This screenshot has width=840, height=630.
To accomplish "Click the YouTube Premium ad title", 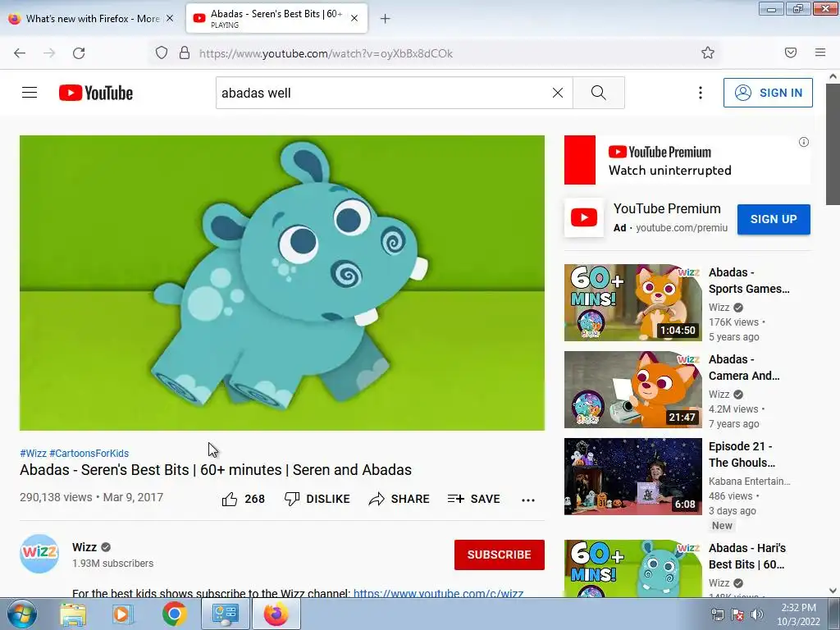I will pos(667,208).
